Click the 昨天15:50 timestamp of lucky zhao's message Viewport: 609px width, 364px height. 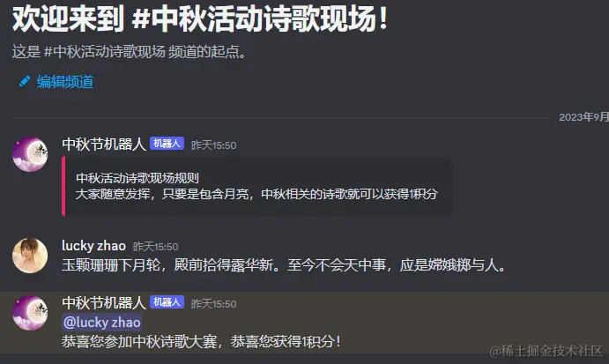pos(156,247)
